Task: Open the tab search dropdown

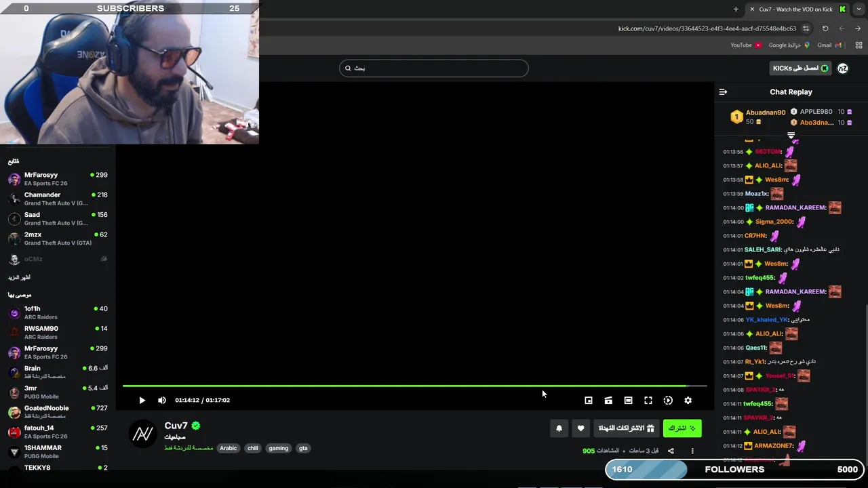Action: [859, 9]
